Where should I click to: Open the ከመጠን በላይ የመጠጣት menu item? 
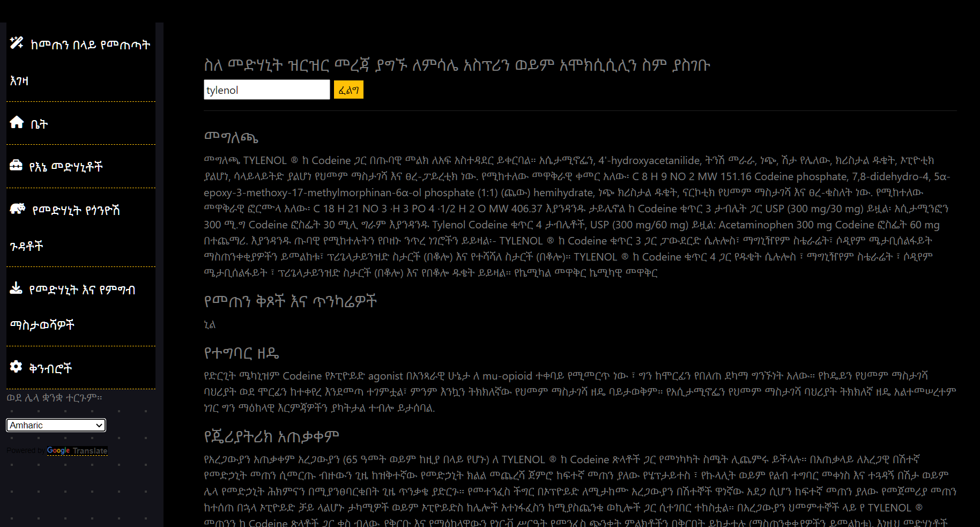(81, 62)
